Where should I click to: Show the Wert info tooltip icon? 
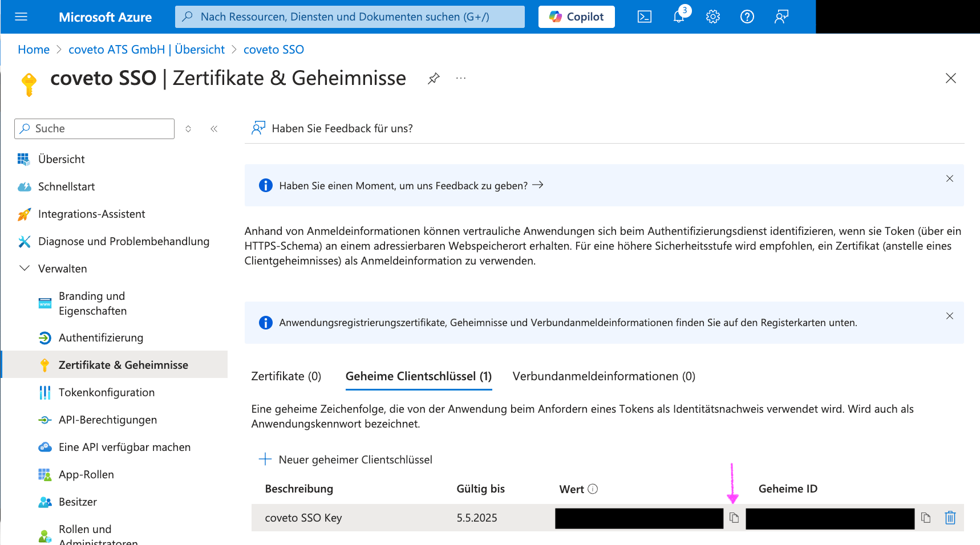pos(593,489)
